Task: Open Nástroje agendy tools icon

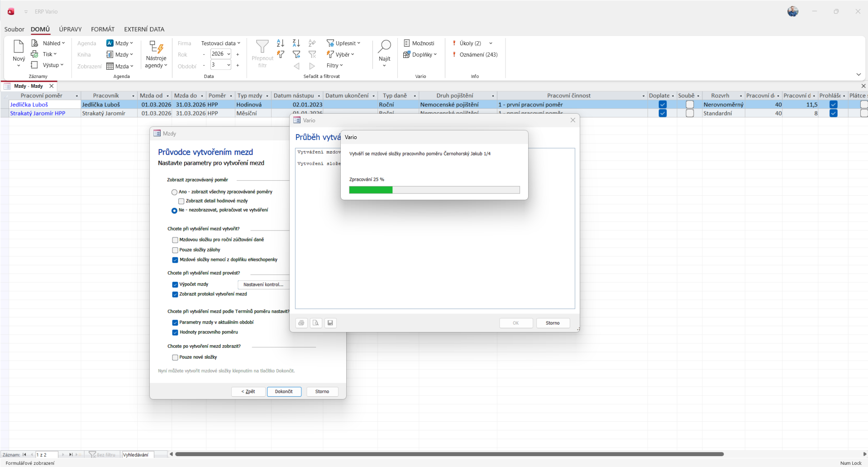Action: click(156, 47)
